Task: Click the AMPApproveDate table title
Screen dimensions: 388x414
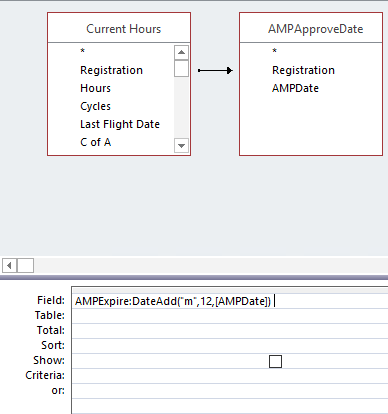Action: 316,29
